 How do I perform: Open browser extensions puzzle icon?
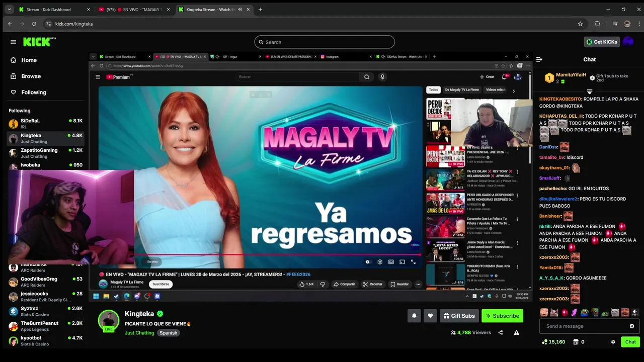coord(597,24)
